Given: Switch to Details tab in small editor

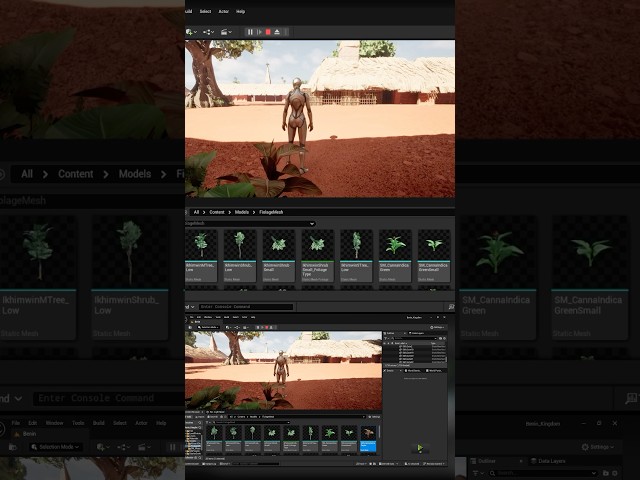Looking at the screenshot, I should [x=389, y=371].
